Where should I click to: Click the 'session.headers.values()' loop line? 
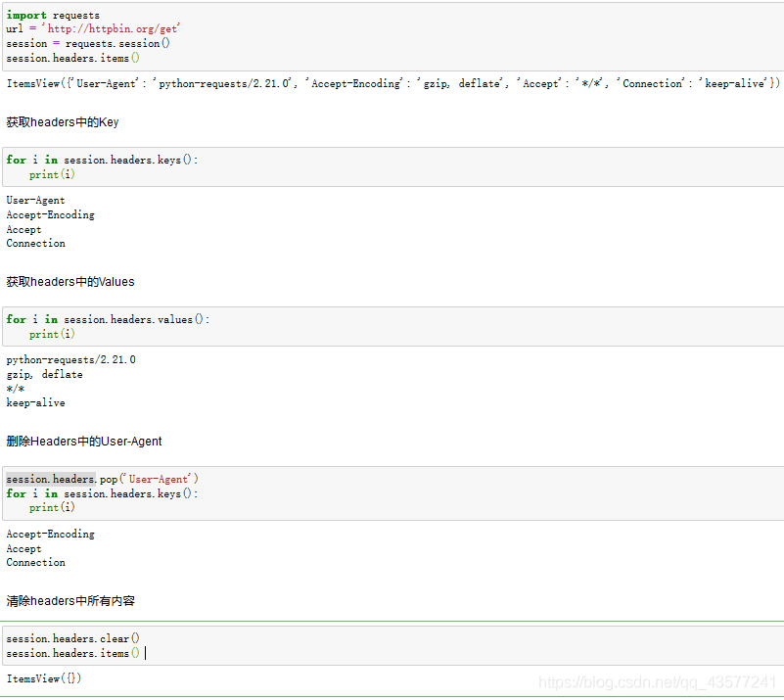click(x=108, y=319)
